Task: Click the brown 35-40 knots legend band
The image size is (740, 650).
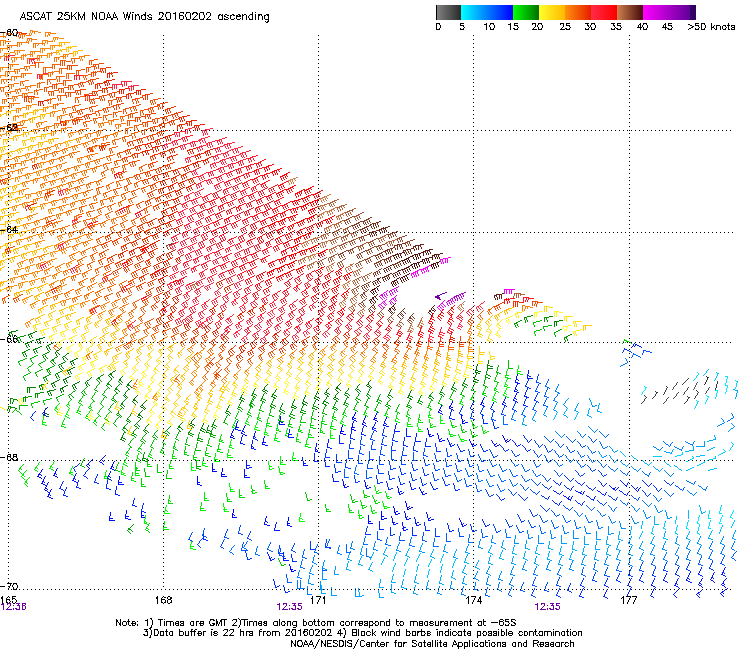Action: click(630, 12)
